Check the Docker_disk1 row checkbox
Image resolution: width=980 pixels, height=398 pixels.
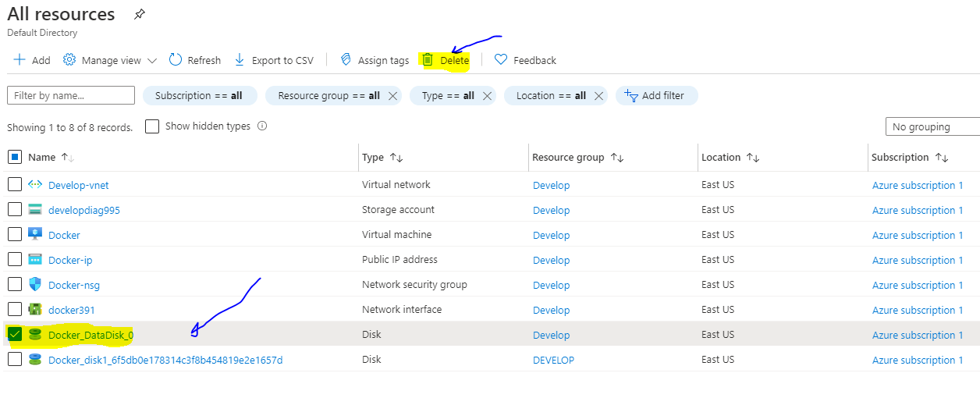pyautogui.click(x=15, y=360)
